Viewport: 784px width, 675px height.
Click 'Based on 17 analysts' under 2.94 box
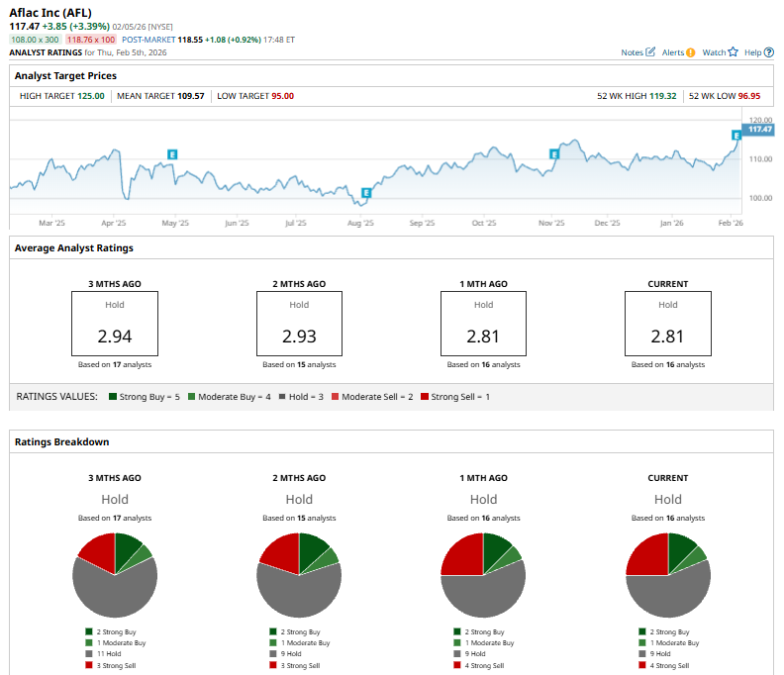[x=115, y=365]
